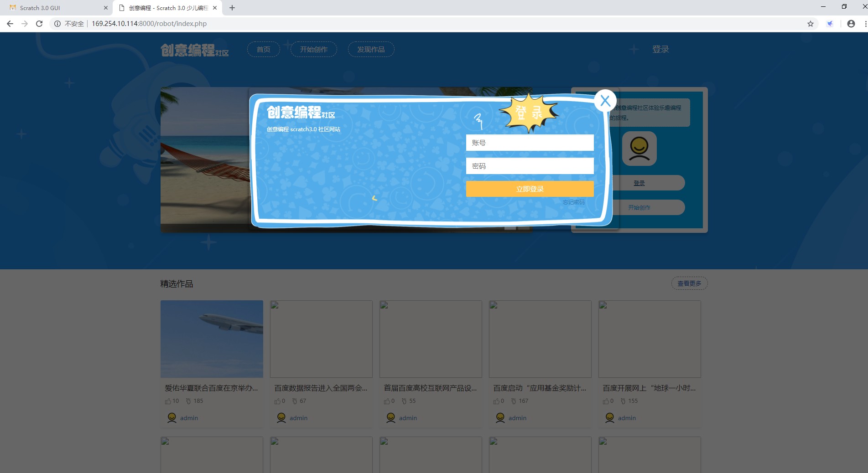868x473 pixels.
Task: Click inside the 账号 account input field
Action: [x=529, y=142]
